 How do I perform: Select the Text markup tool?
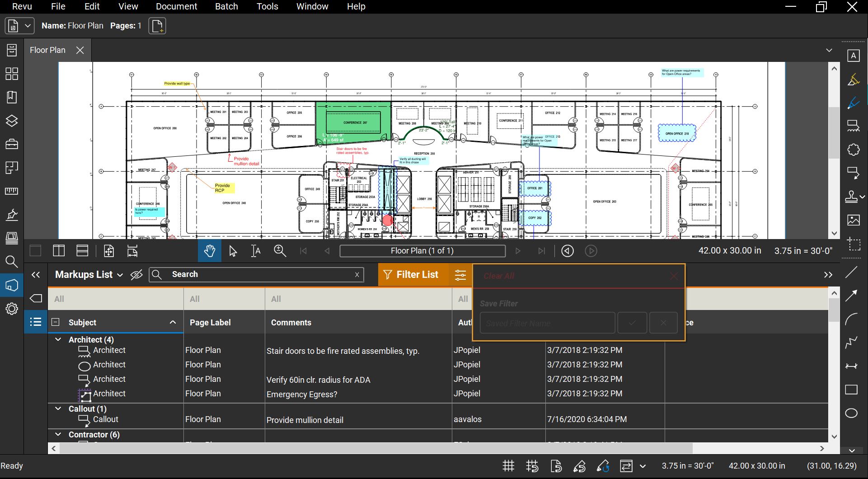(854, 56)
